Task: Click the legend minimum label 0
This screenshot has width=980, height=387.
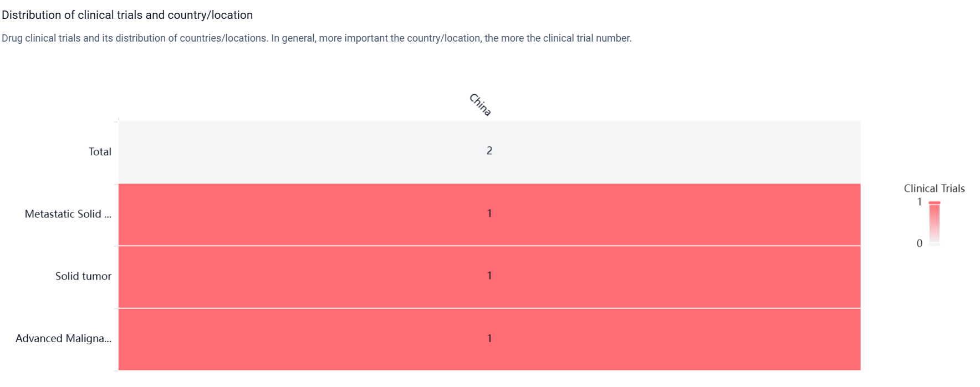Action: (919, 243)
